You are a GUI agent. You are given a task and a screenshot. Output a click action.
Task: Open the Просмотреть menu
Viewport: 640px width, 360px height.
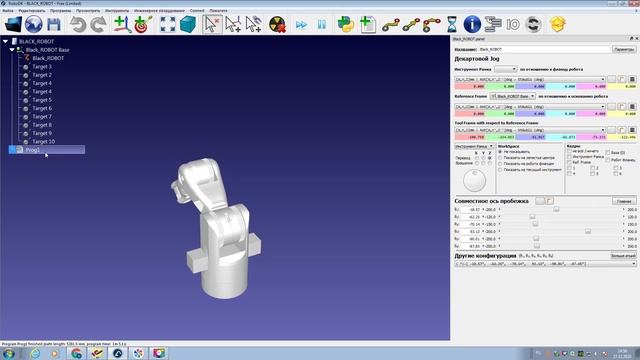point(88,11)
